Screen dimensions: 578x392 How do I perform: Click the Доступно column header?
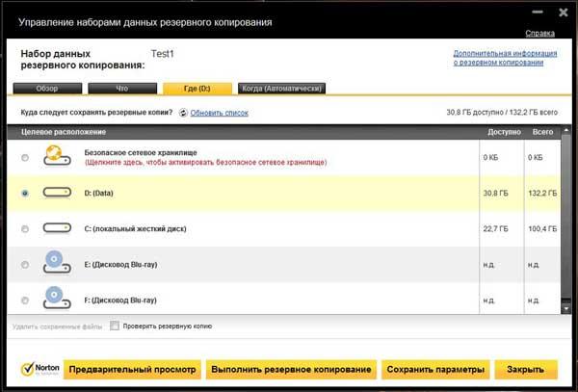click(x=504, y=132)
